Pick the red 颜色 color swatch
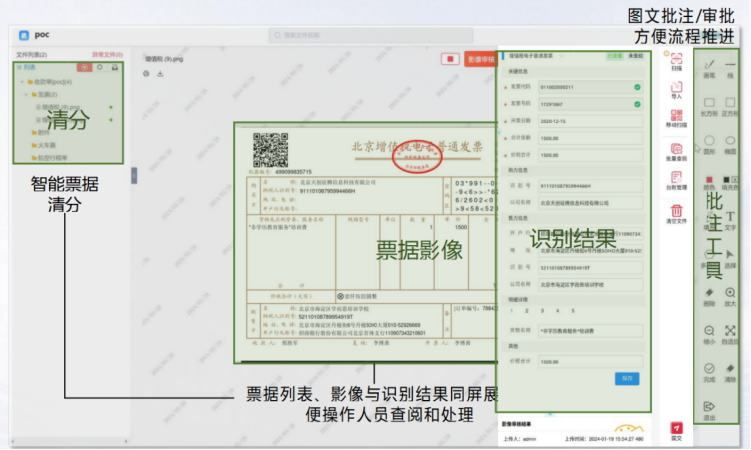This screenshot has height=450, width=751. [x=709, y=180]
